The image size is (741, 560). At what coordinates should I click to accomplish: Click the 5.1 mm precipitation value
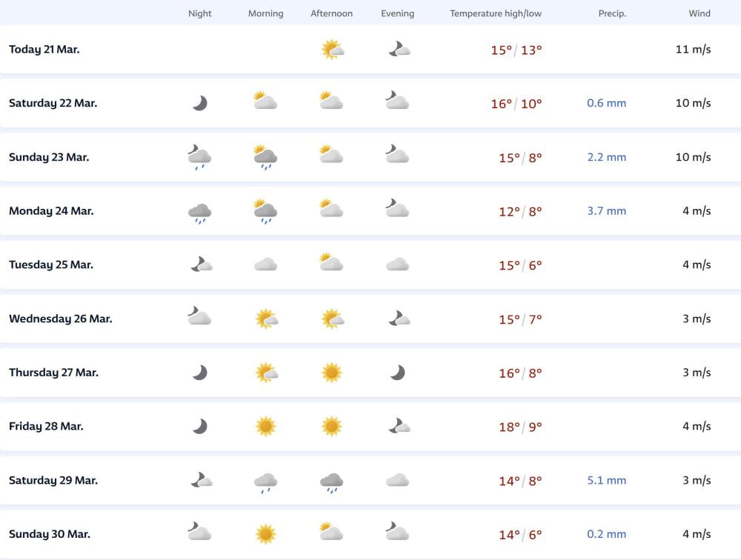(x=606, y=480)
